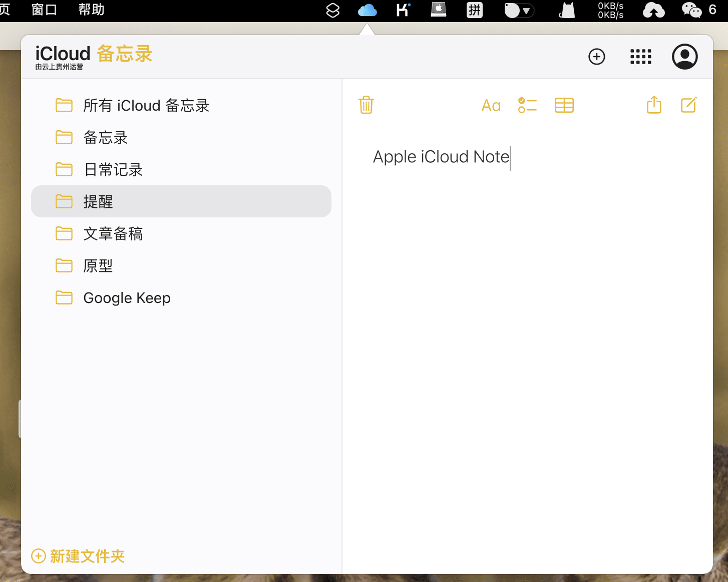Create a new note with compose icon
Image resolution: width=728 pixels, height=582 pixels.
tap(688, 105)
